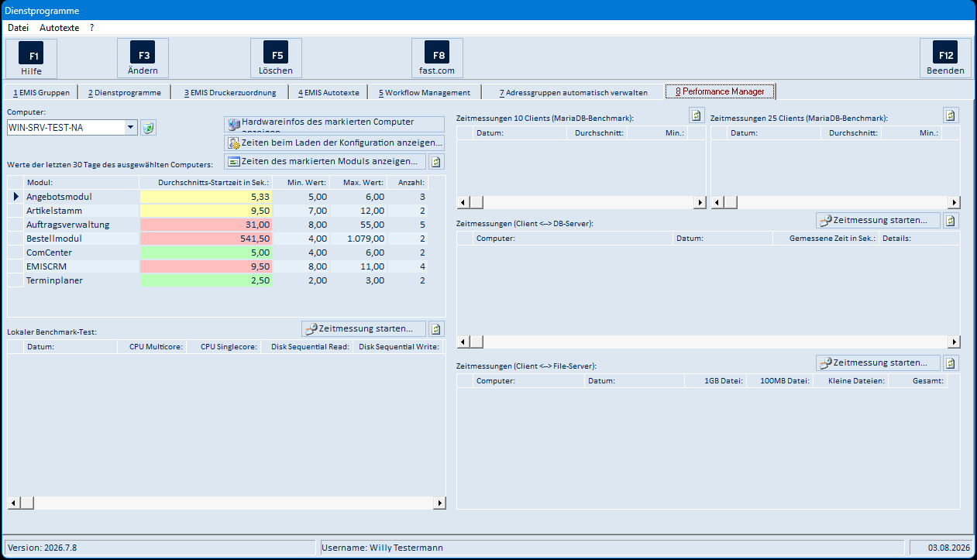
Task: Click right arrow of 10 Clients scrollbar
Action: (x=700, y=203)
